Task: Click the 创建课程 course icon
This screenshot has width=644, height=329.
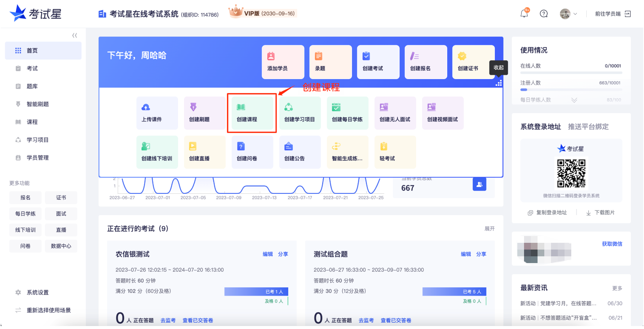Action: point(241,108)
